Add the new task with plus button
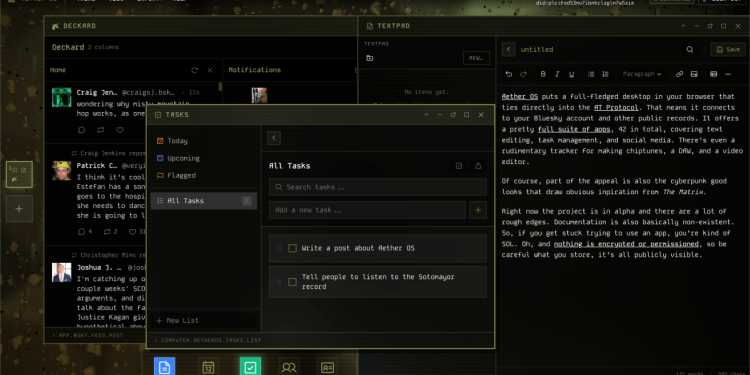Image resolution: width=750 pixels, height=375 pixels. [x=478, y=210]
